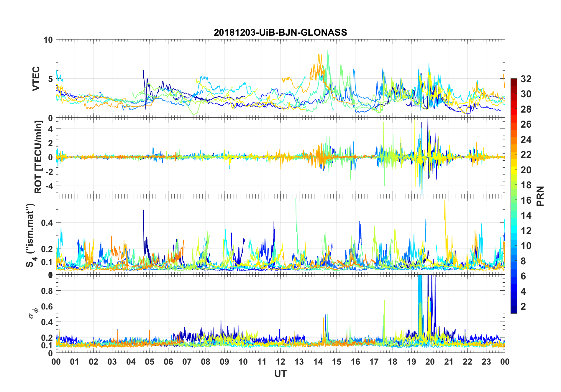The height and width of the screenshot is (392, 561).
Task: Click the PRN color scale bar
Action: click(x=514, y=196)
